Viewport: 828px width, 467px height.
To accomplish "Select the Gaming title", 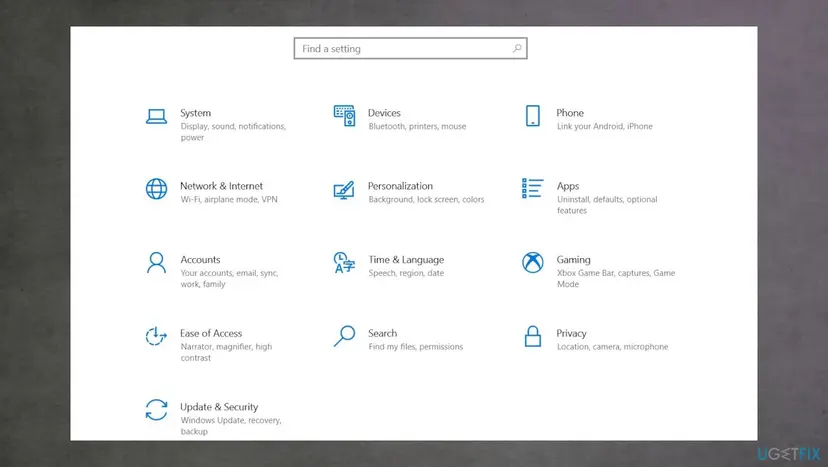I will [x=573, y=260].
